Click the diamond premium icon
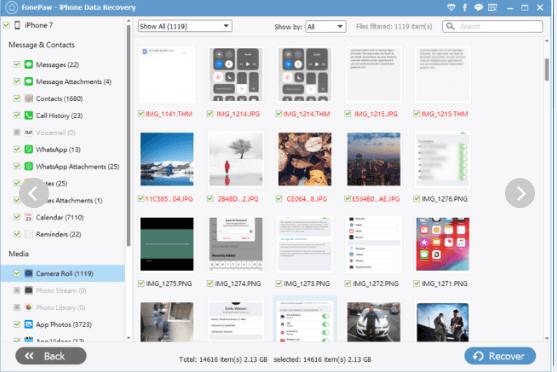The image size is (557, 372). (451, 7)
